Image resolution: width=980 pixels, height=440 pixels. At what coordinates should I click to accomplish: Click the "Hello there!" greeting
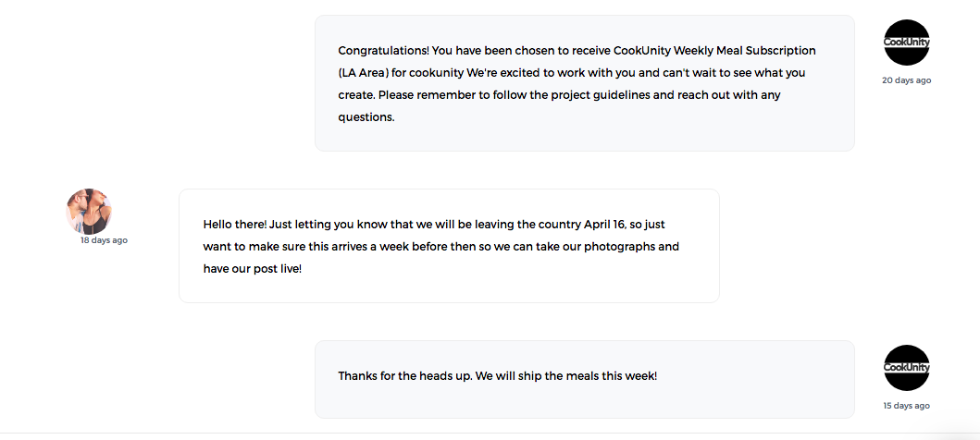(x=235, y=224)
